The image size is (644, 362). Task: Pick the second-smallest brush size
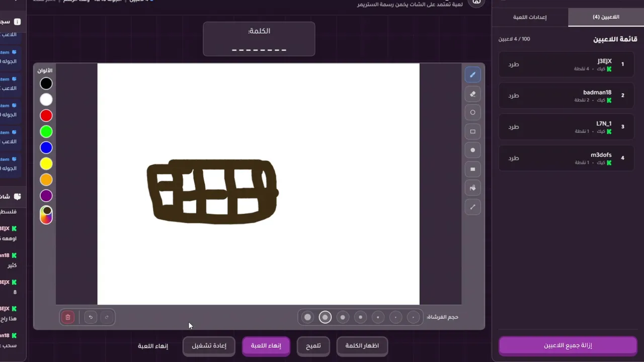[x=395, y=317]
